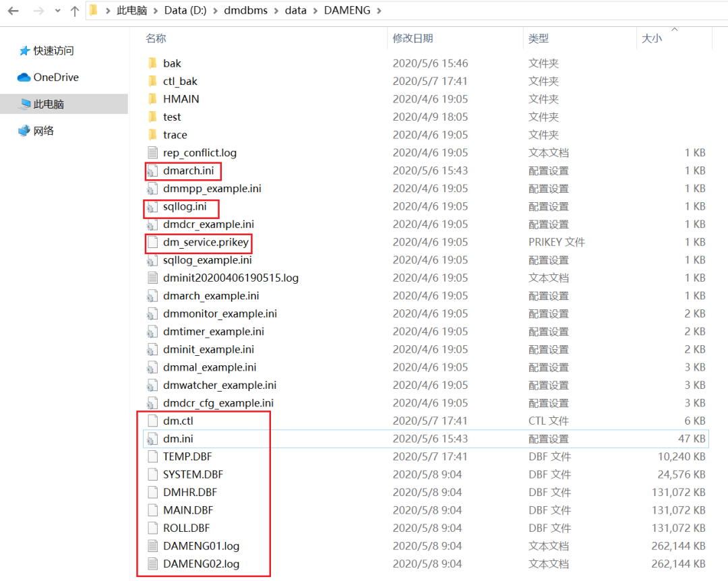
Task: Click the ROLL.DBF file name
Action: [x=186, y=528]
